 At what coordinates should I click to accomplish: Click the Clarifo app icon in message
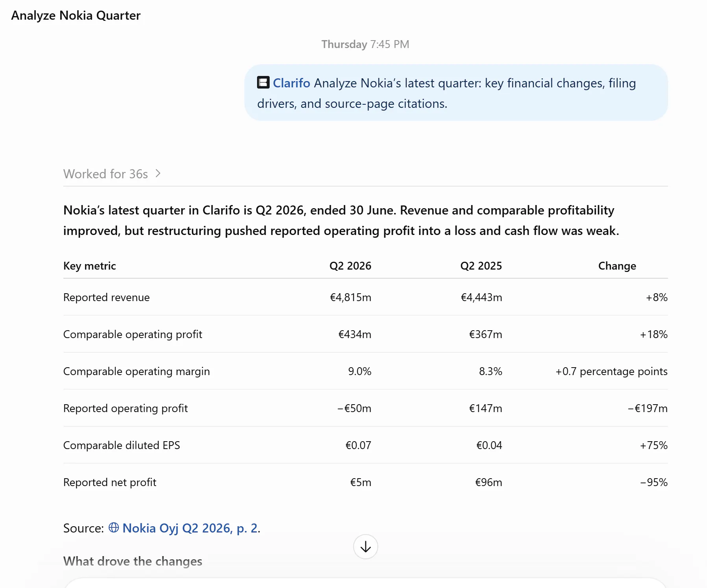pyautogui.click(x=263, y=83)
